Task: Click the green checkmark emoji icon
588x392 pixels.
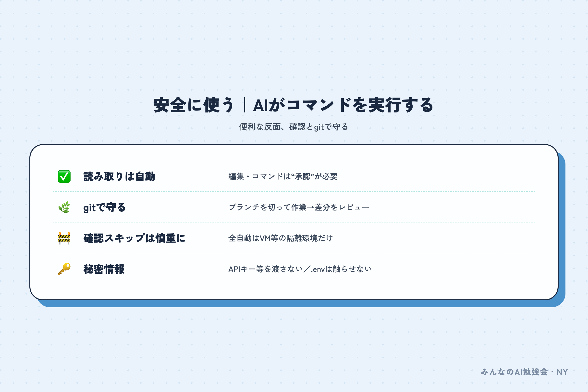Action: (x=64, y=176)
